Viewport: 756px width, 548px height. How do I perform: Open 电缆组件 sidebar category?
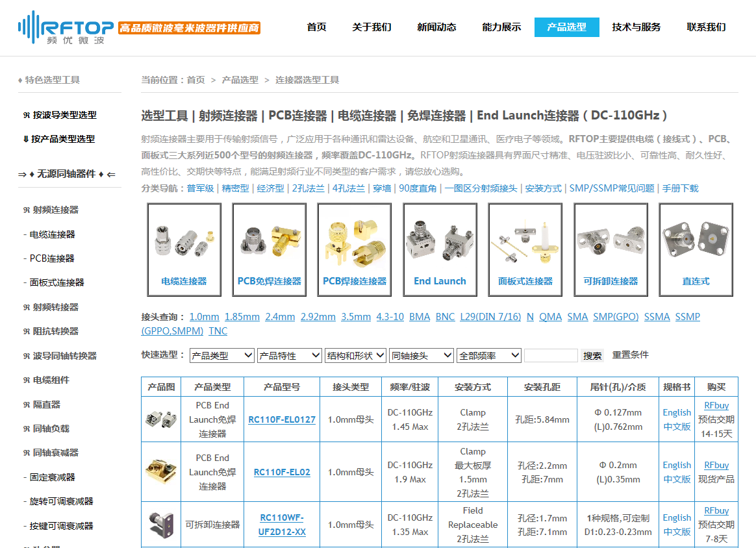46,380
